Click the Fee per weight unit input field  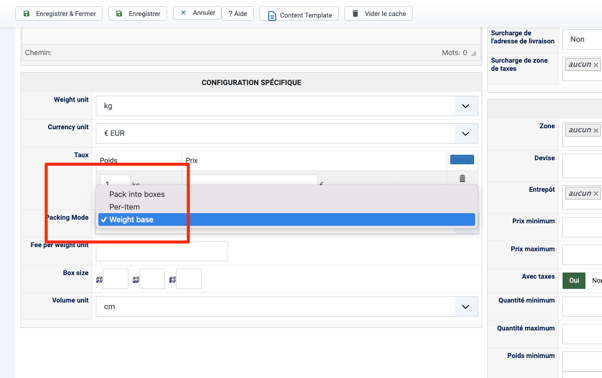[x=162, y=251]
